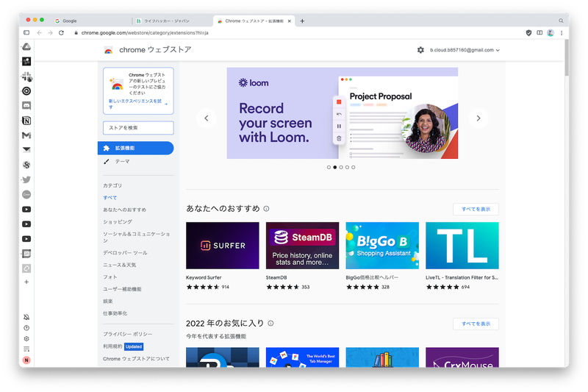
Task: Click the muted notifications bell icon
Action: click(26, 317)
